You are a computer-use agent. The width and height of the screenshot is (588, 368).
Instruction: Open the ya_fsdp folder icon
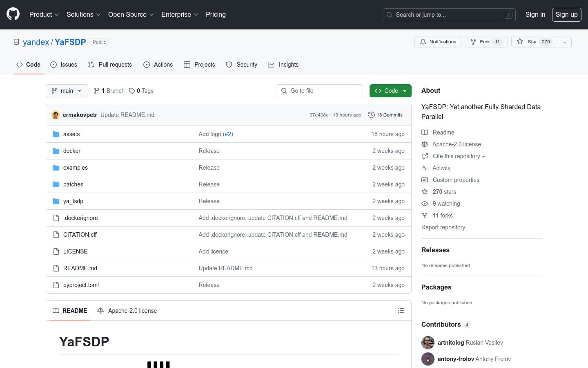click(56, 201)
